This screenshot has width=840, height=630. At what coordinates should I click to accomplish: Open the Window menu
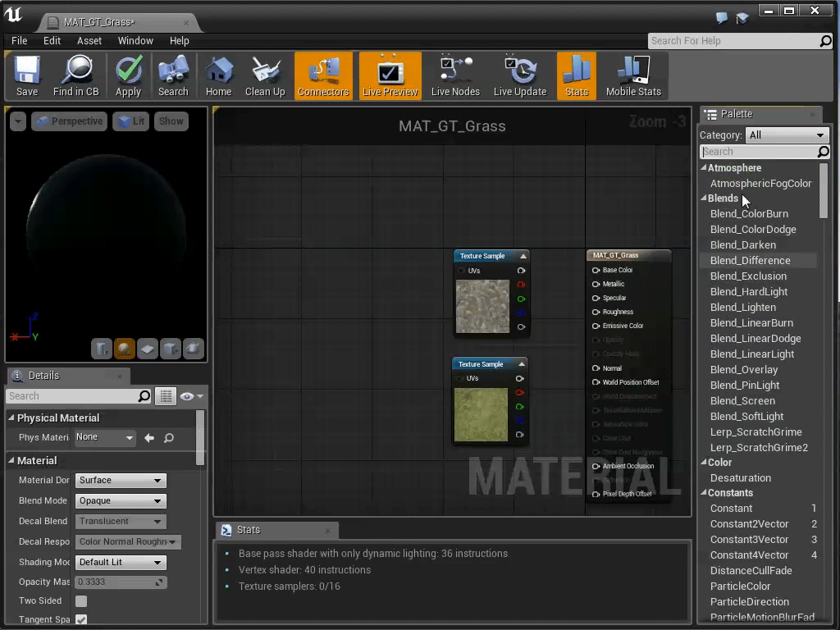pyautogui.click(x=135, y=40)
